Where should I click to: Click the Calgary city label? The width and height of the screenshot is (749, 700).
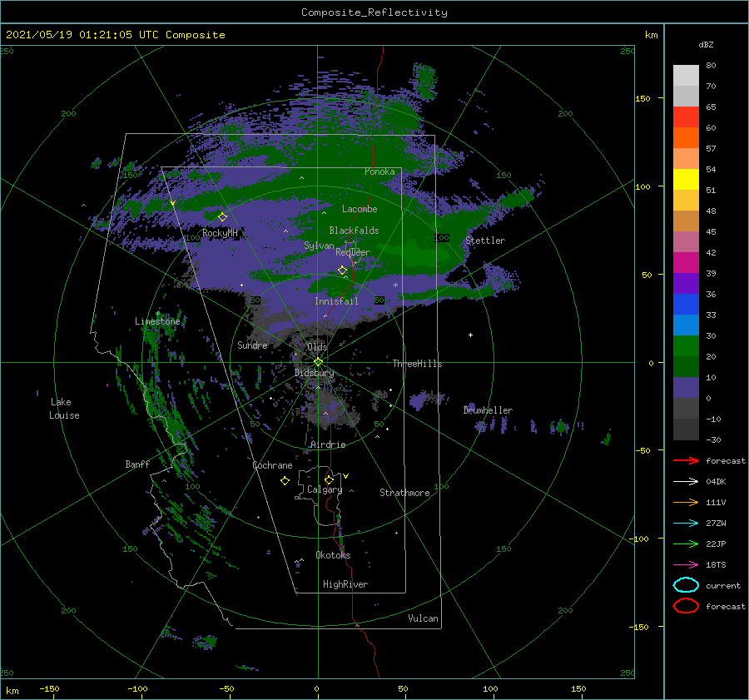pyautogui.click(x=325, y=489)
